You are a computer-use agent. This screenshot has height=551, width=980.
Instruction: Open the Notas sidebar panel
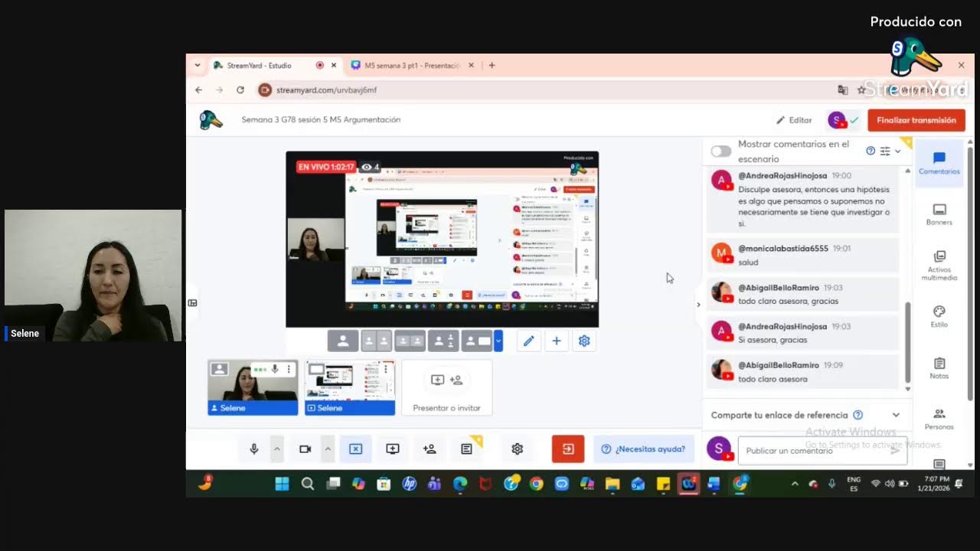[x=939, y=367]
